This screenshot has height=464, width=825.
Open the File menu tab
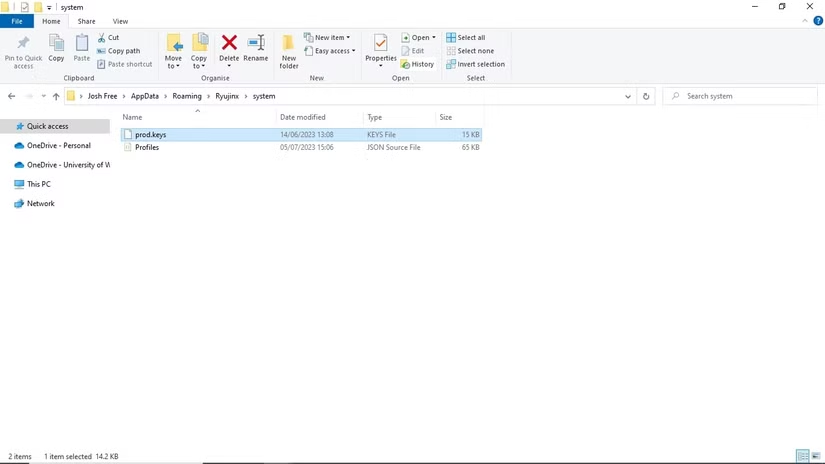click(17, 22)
